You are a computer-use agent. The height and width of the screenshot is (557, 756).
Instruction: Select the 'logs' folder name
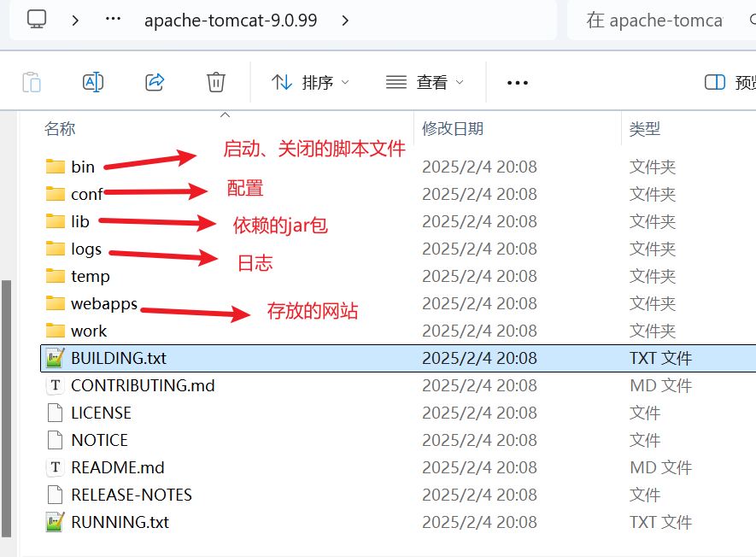coord(86,249)
